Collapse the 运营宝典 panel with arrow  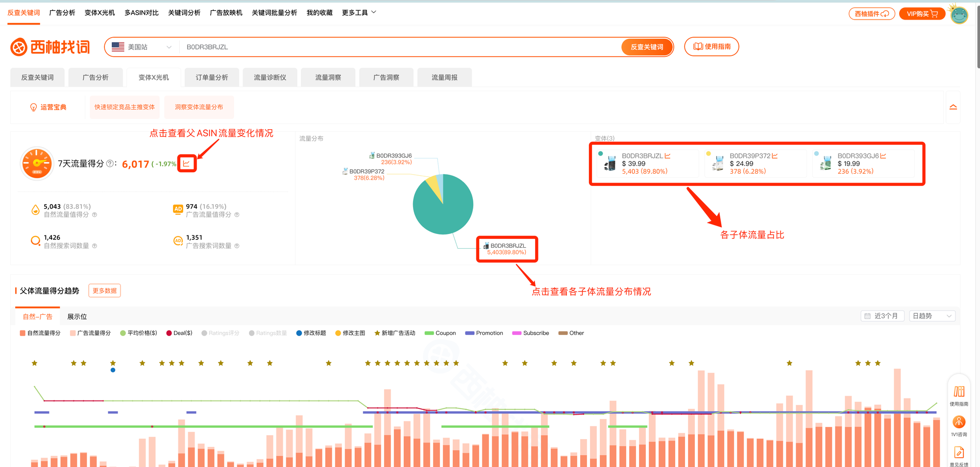point(953,107)
